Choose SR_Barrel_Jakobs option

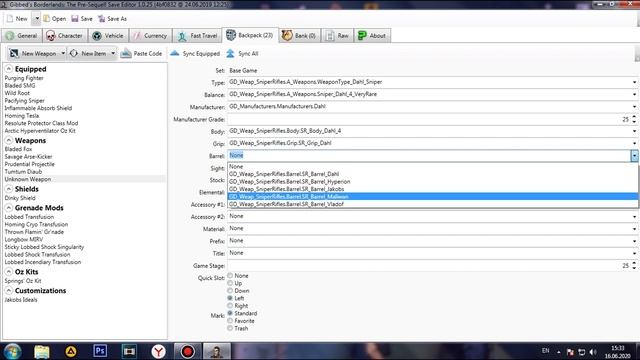433,189
